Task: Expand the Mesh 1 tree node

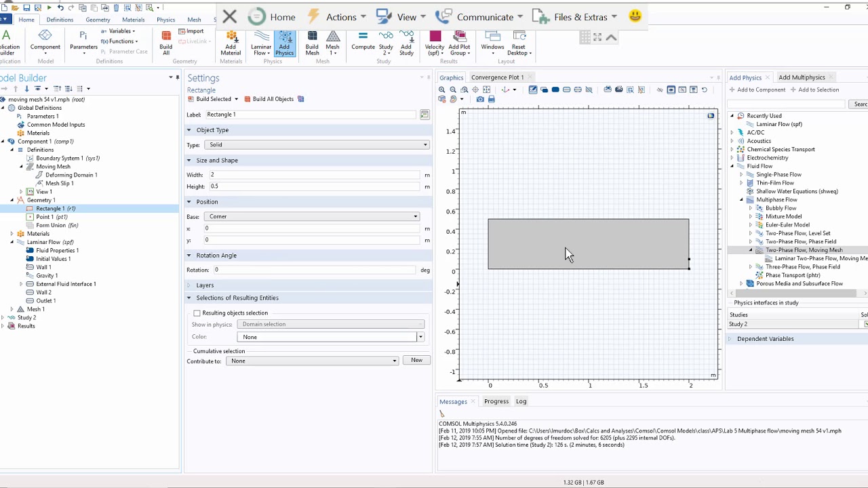Action: 12,309
